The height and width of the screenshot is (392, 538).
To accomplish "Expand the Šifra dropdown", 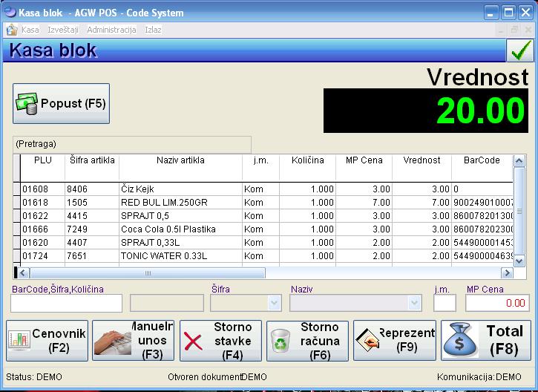I will pyautogui.click(x=273, y=303).
